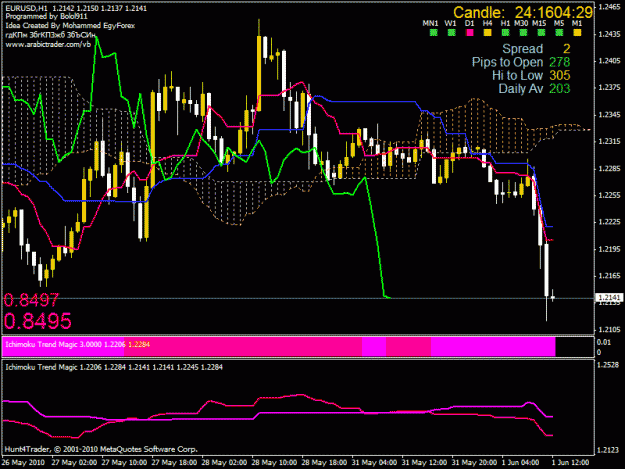This screenshot has width=625, height=469.
Task: Select the D1 timeframe label
Action: coord(470,24)
